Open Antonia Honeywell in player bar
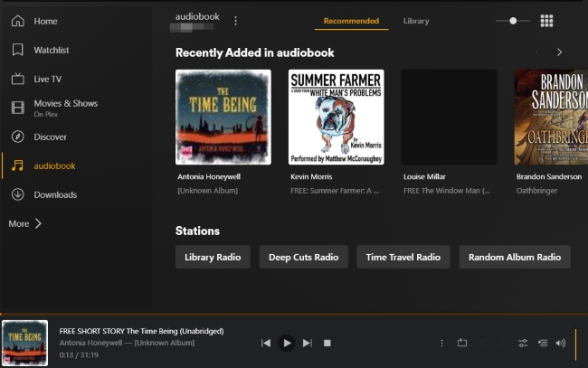The image size is (588, 368). [x=90, y=343]
